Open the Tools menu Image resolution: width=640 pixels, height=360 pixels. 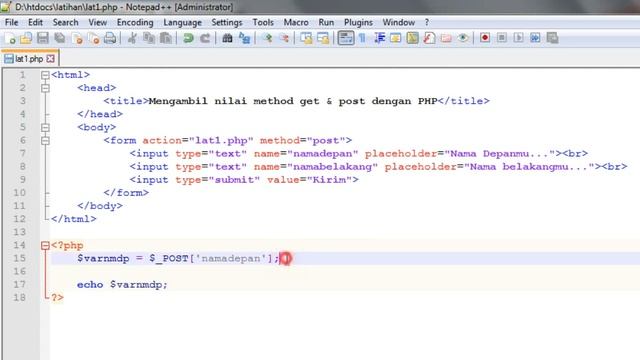pyautogui.click(x=263, y=22)
